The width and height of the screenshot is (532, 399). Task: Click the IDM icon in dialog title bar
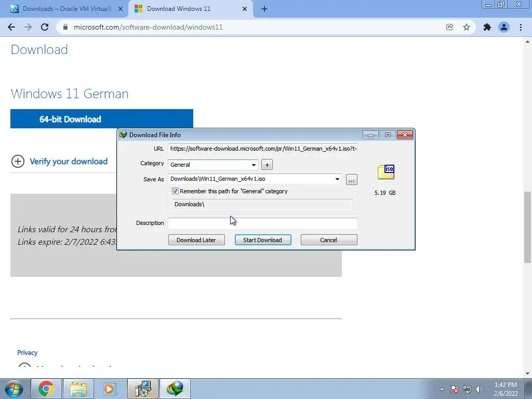coord(123,135)
